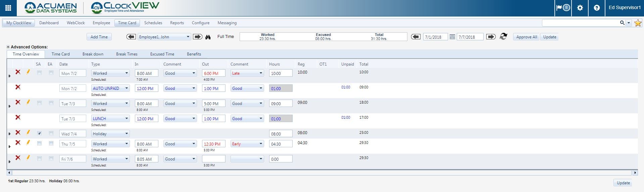644x192 pixels.
Task: Delete the Wed 7/4 Holiday row
Action: (x=18, y=132)
